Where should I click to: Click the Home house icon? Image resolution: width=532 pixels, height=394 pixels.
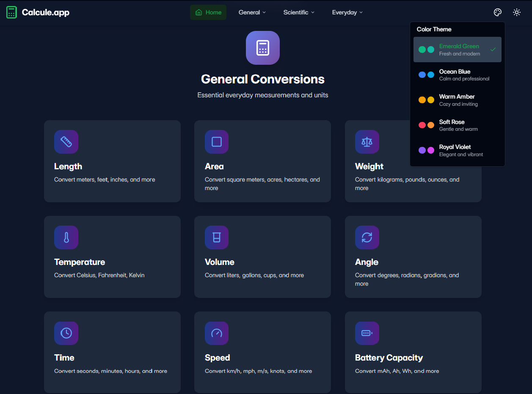pyautogui.click(x=198, y=12)
